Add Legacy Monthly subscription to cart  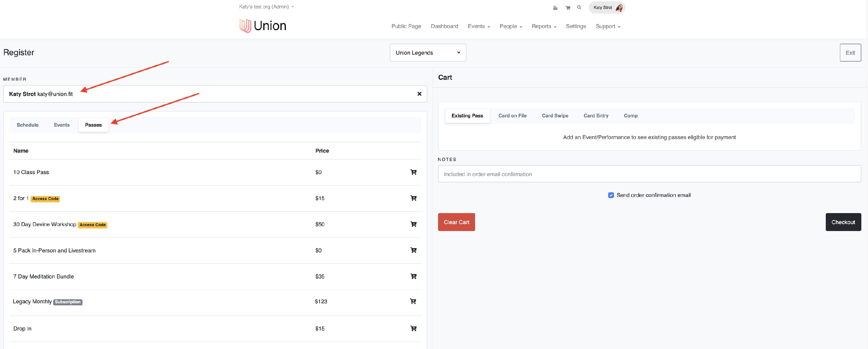pos(412,301)
